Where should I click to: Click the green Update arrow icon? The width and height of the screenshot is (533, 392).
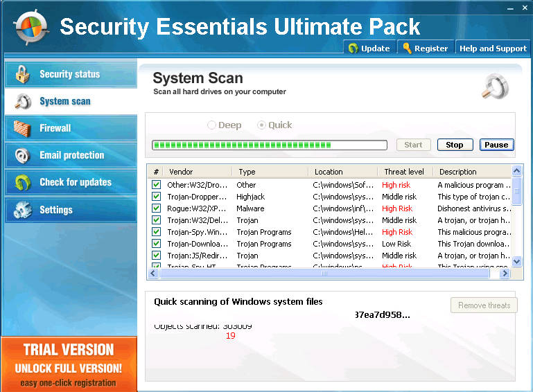[353, 48]
